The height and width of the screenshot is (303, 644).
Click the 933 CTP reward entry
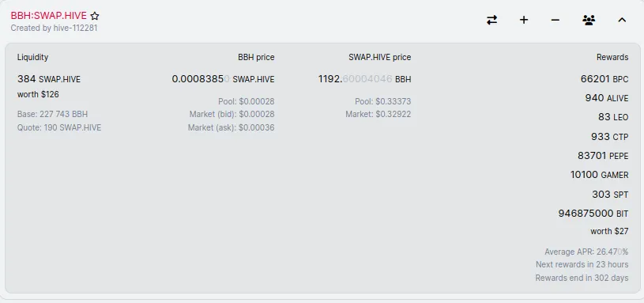[609, 137]
